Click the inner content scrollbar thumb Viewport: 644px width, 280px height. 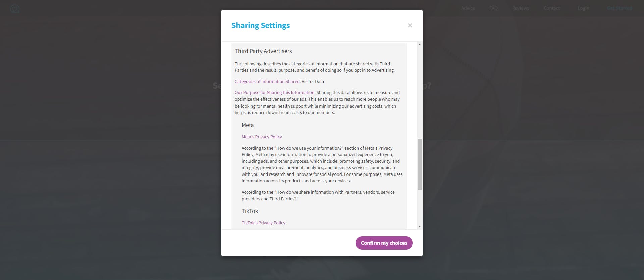tap(419, 164)
